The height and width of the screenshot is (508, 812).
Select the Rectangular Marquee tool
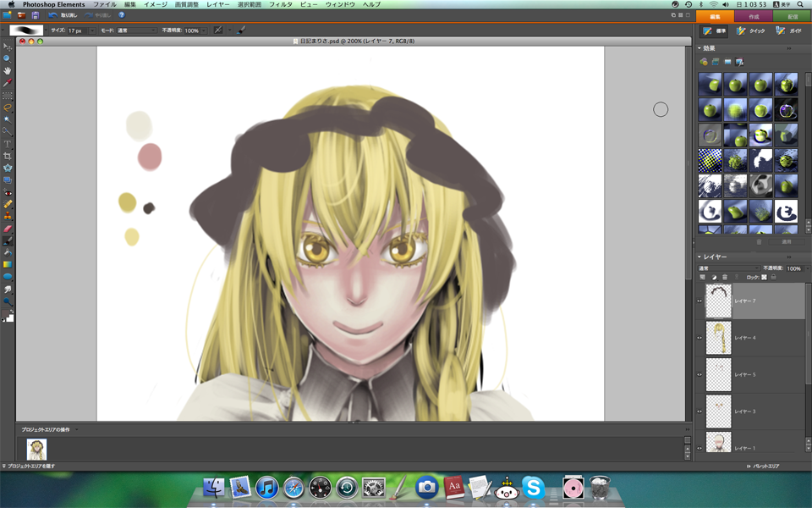8,96
